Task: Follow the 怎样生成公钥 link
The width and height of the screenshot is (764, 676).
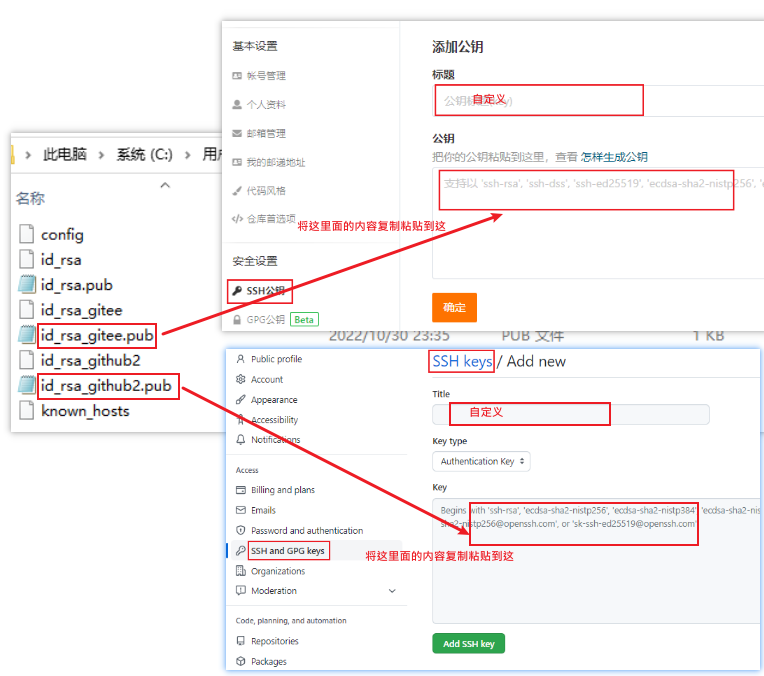Action: [x=614, y=157]
